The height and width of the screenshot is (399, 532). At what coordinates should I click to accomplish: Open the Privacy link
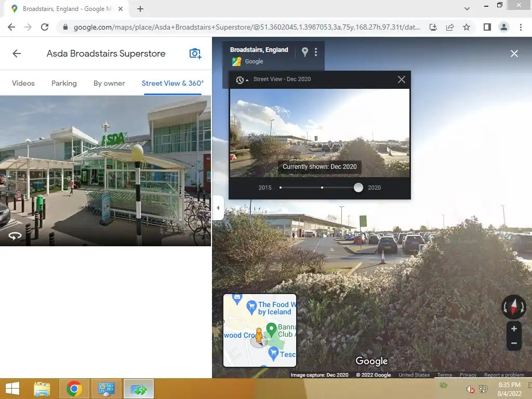point(468,375)
